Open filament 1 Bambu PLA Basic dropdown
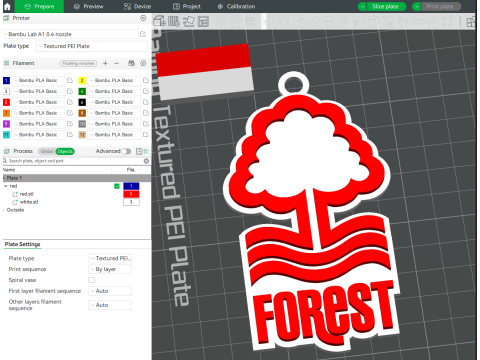 coord(38,80)
